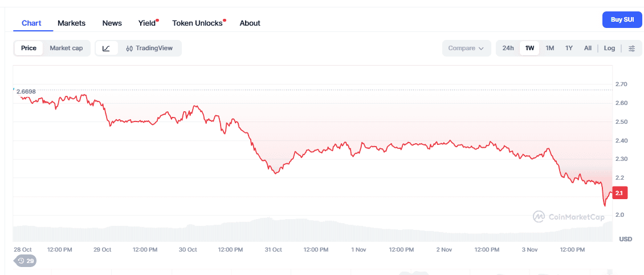Image resolution: width=644 pixels, height=275 pixels.
Task: Show the All time range
Action: [588, 48]
